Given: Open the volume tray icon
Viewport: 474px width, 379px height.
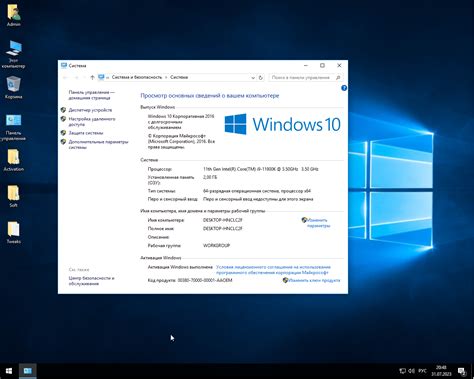Looking at the screenshot, I should click(x=412, y=371).
